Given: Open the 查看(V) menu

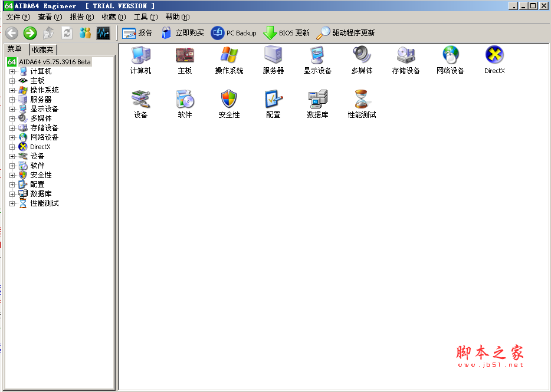Looking at the screenshot, I should click(50, 17).
